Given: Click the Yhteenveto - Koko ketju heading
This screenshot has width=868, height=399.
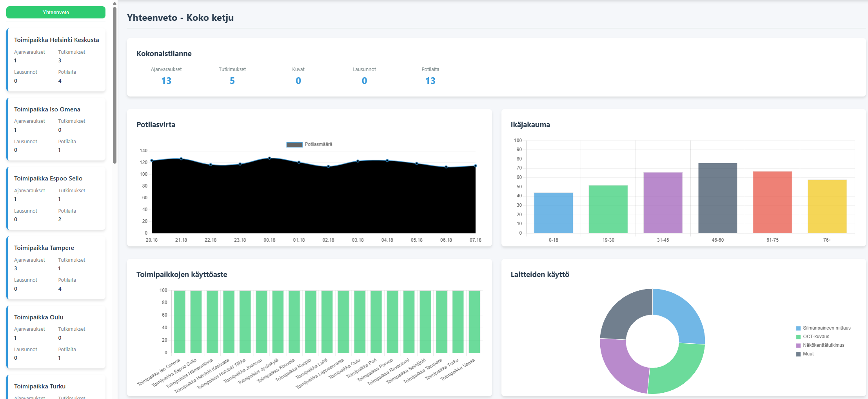Looking at the screenshot, I should point(180,18).
